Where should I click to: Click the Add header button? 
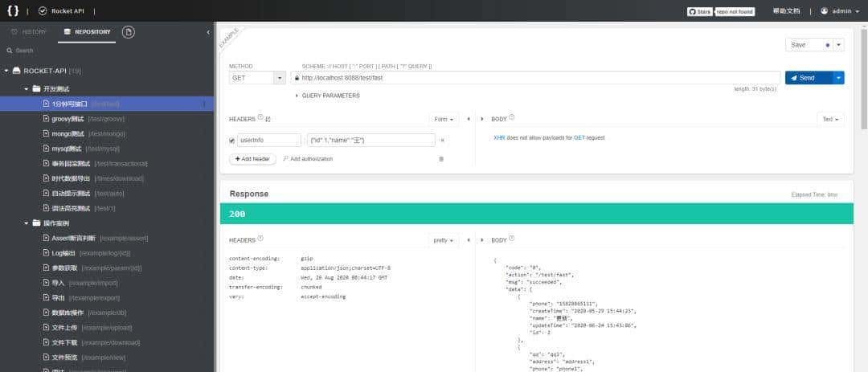point(252,159)
